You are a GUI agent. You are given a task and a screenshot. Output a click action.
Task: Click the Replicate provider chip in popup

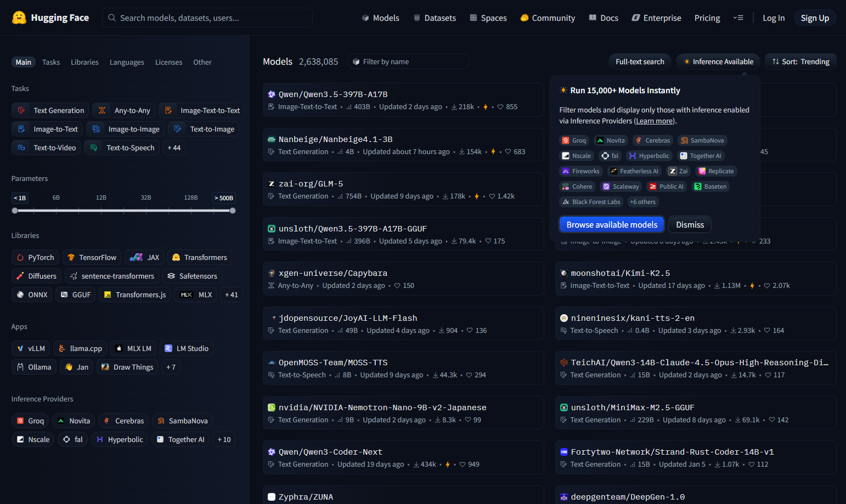tap(715, 171)
